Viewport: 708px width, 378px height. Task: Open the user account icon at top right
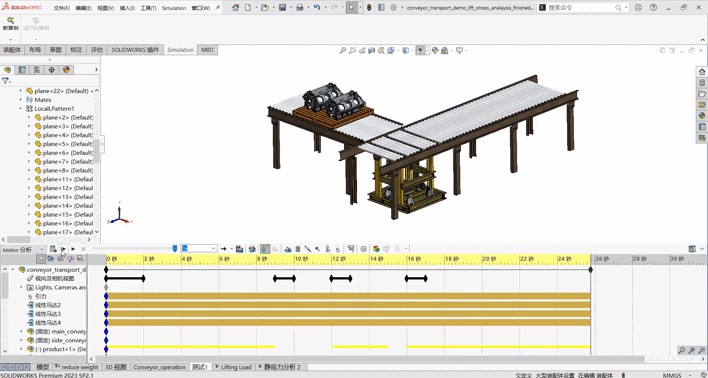pos(638,8)
